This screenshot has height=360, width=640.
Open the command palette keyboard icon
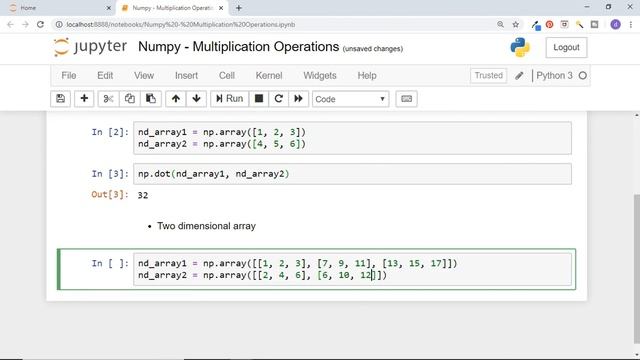click(407, 99)
